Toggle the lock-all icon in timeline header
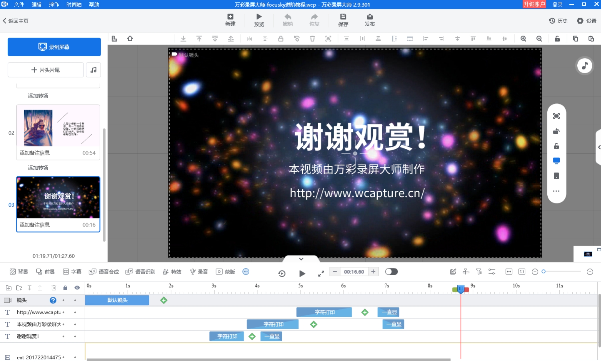The width and height of the screenshot is (601, 364). [x=65, y=287]
